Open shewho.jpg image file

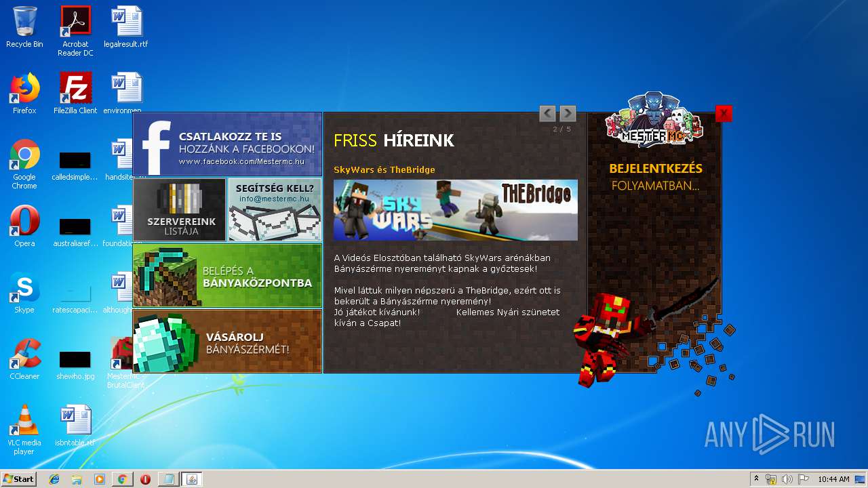(x=75, y=364)
